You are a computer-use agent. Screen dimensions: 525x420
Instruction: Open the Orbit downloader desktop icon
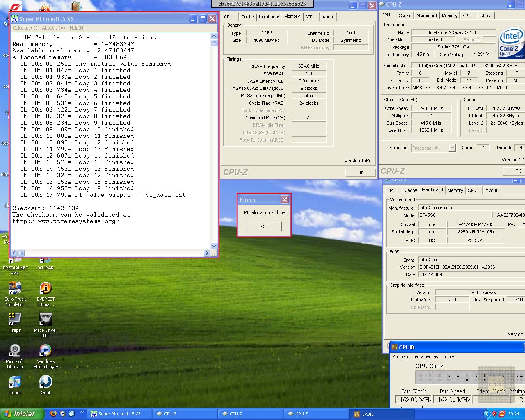click(x=46, y=385)
